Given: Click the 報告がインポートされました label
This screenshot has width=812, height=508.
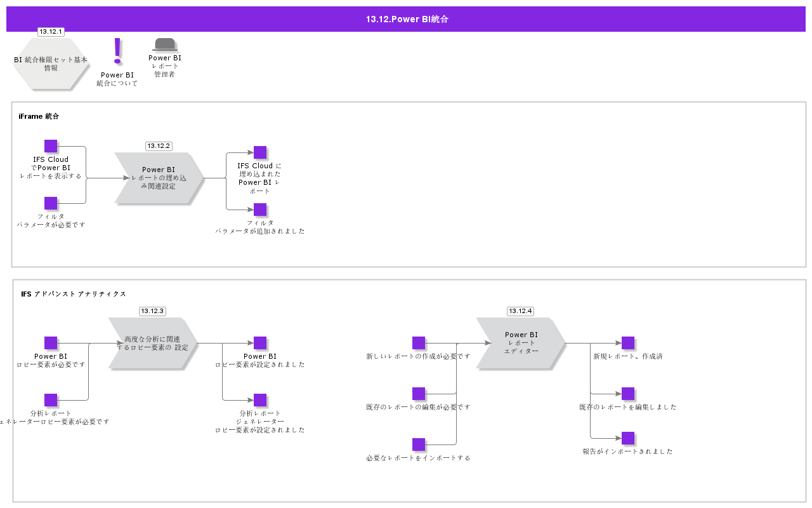Looking at the screenshot, I should click(x=628, y=451).
